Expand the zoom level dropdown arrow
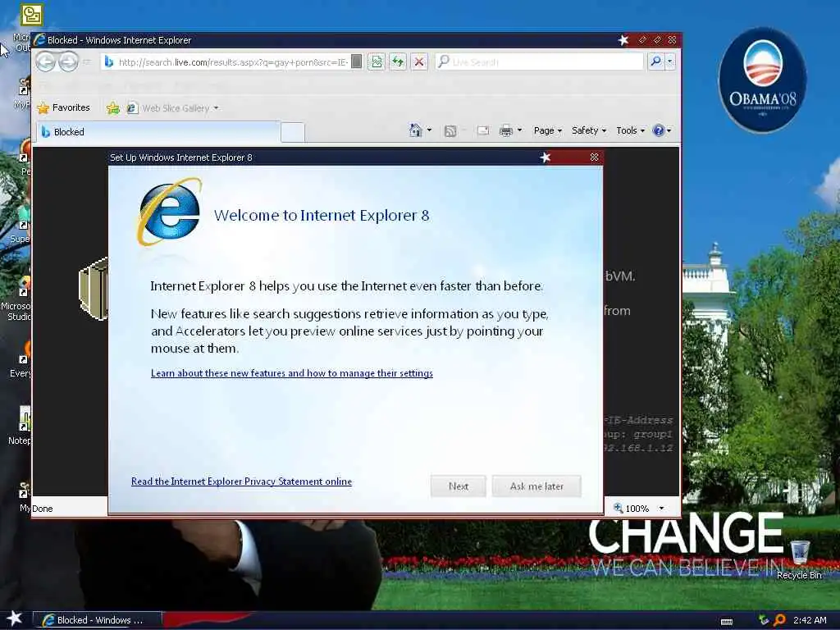 [661, 509]
